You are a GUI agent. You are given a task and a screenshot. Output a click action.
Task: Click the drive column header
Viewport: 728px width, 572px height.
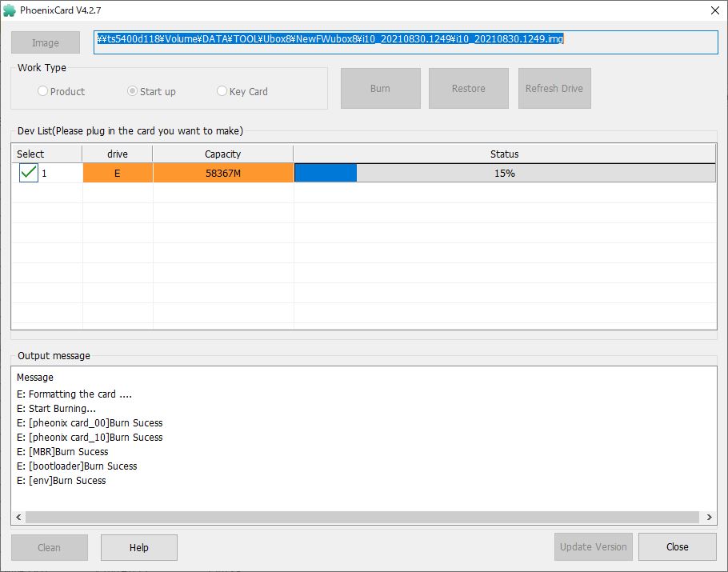point(118,154)
